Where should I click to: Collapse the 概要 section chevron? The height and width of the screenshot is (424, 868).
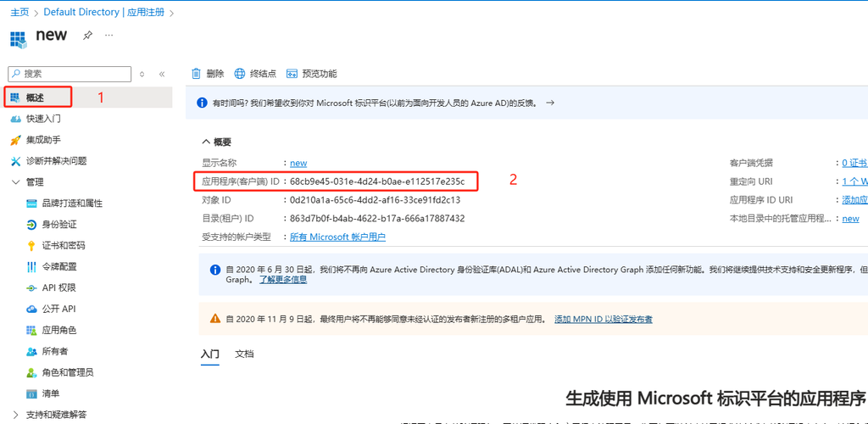click(x=206, y=142)
